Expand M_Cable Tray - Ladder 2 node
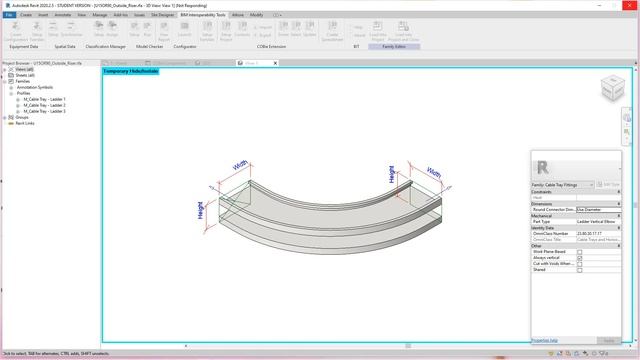 click(x=18, y=105)
